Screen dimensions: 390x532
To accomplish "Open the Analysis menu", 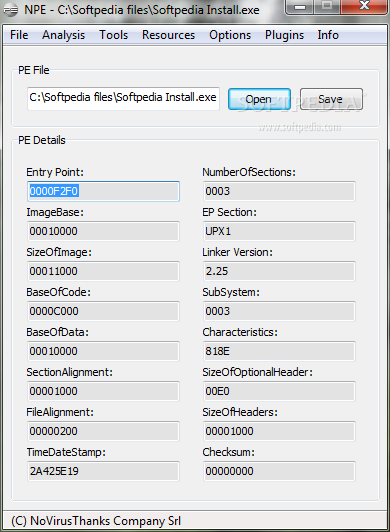I will [63, 35].
